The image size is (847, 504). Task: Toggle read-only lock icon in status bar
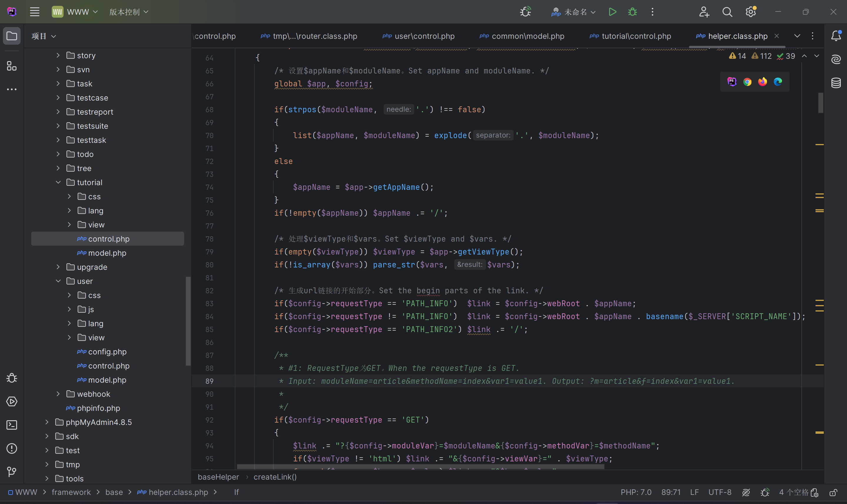(x=833, y=493)
